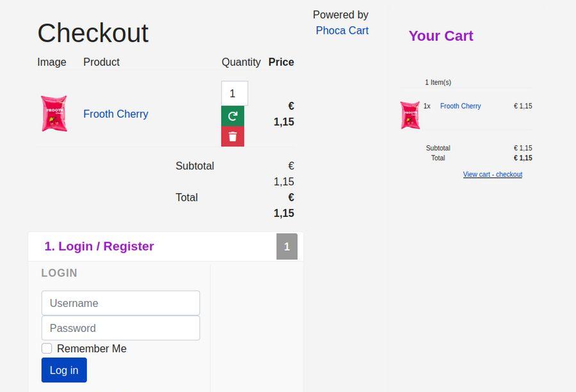Viewport: 576px width, 392px height.
Task: Click the Checkout page heading
Action: click(93, 33)
